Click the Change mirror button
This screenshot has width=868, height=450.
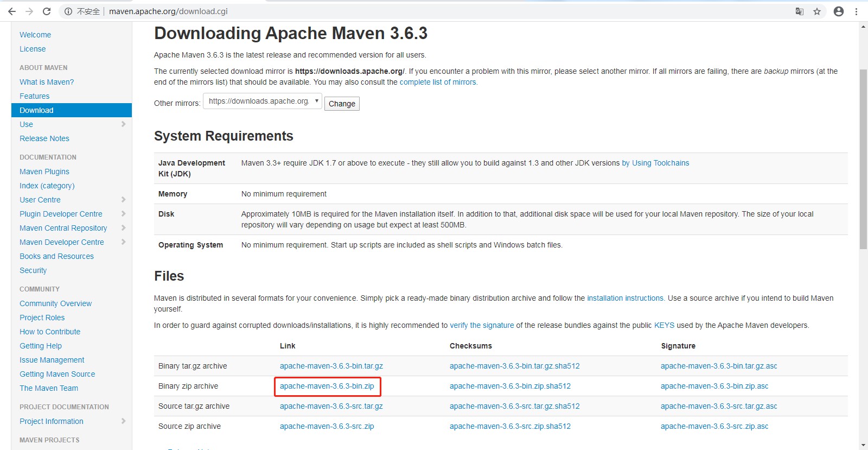click(342, 104)
